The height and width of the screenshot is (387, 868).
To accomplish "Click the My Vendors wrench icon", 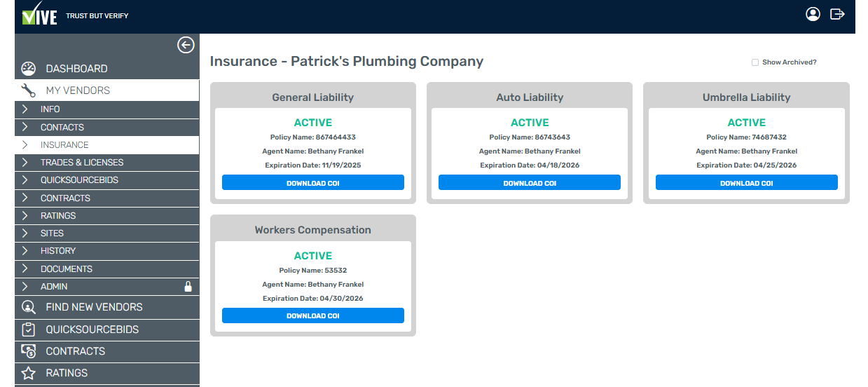I will [28, 90].
